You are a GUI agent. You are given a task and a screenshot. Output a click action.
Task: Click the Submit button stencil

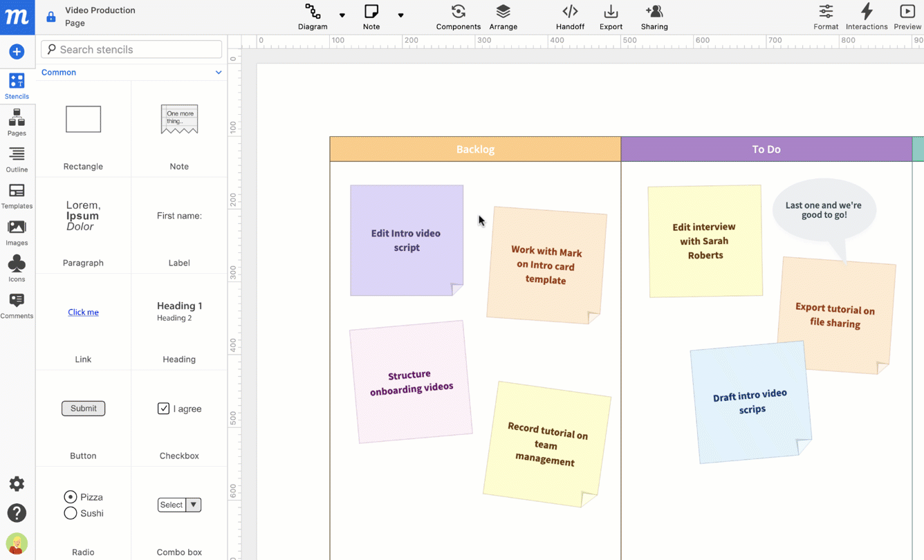point(83,409)
